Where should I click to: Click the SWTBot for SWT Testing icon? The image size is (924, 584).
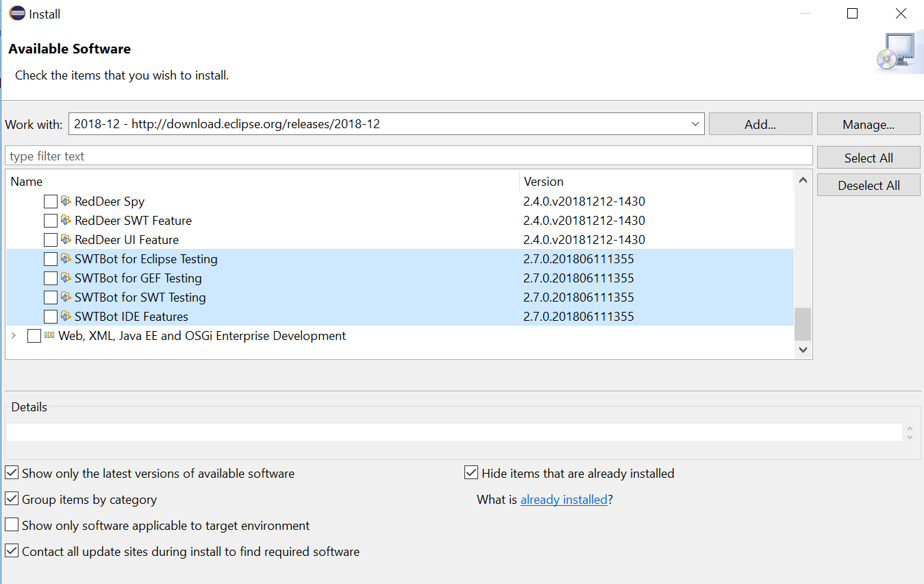click(x=66, y=297)
